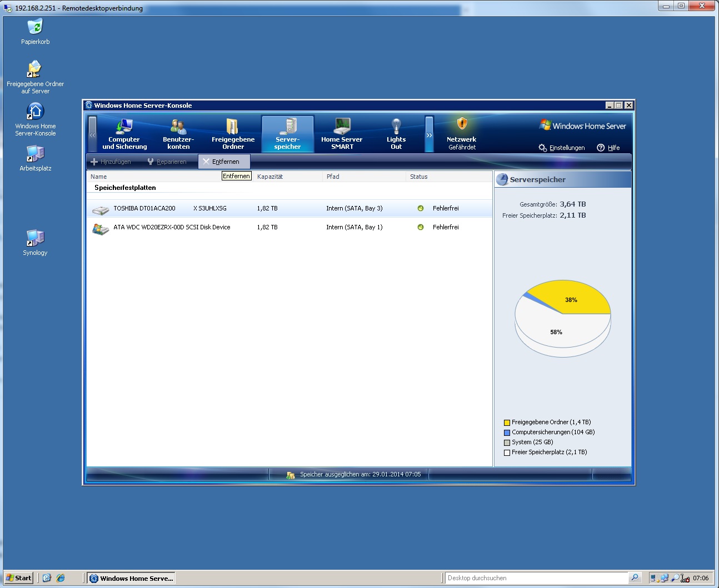Show previous tabs with left chevron

coord(92,134)
